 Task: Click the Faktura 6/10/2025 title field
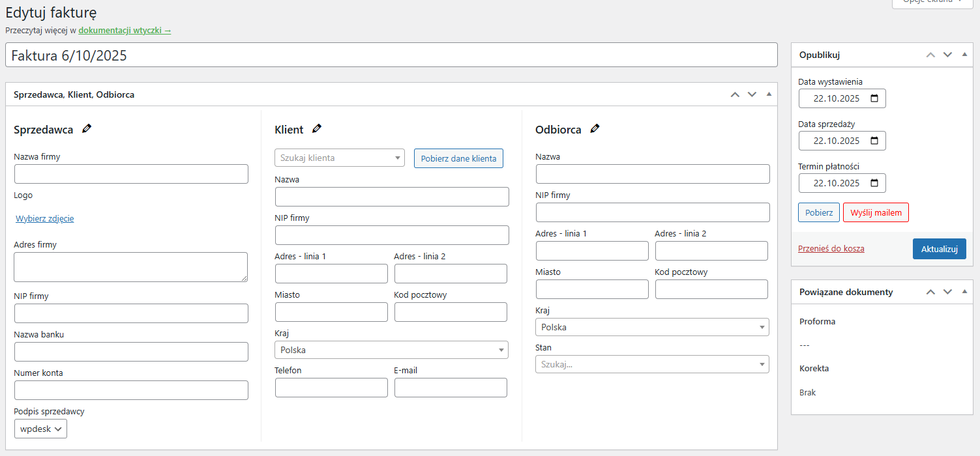coord(391,55)
